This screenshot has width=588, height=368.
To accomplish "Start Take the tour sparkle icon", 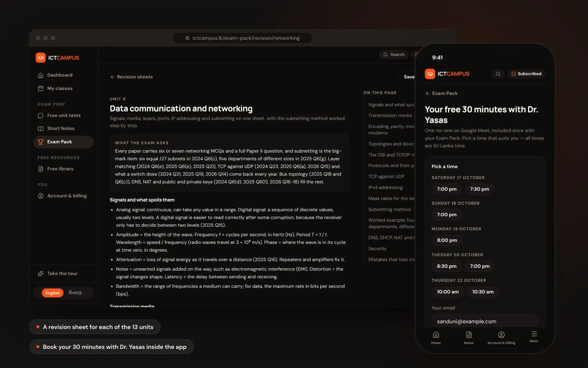I will pos(41,273).
